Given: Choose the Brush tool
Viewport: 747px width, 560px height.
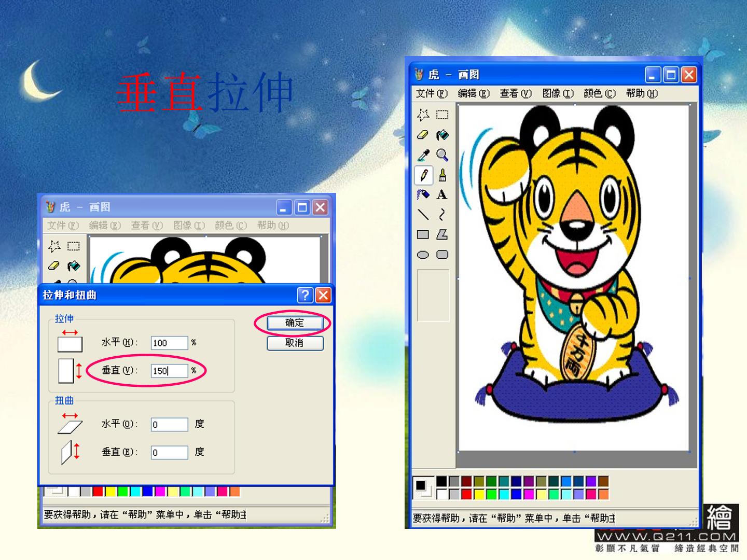Looking at the screenshot, I should 442,175.
